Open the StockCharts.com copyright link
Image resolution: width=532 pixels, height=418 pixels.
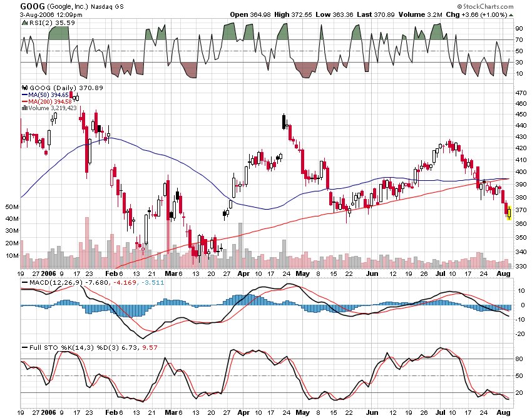485,6
